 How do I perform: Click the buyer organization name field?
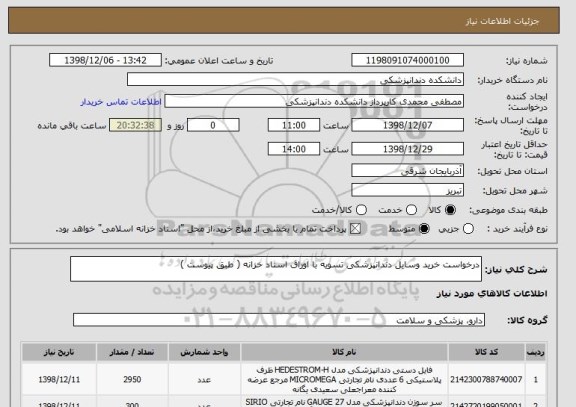tap(295, 79)
